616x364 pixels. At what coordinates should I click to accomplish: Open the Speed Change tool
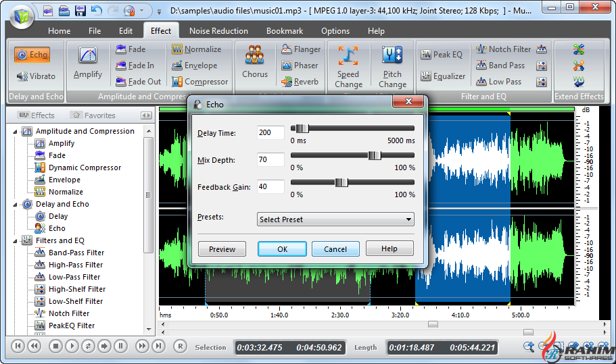tap(348, 66)
